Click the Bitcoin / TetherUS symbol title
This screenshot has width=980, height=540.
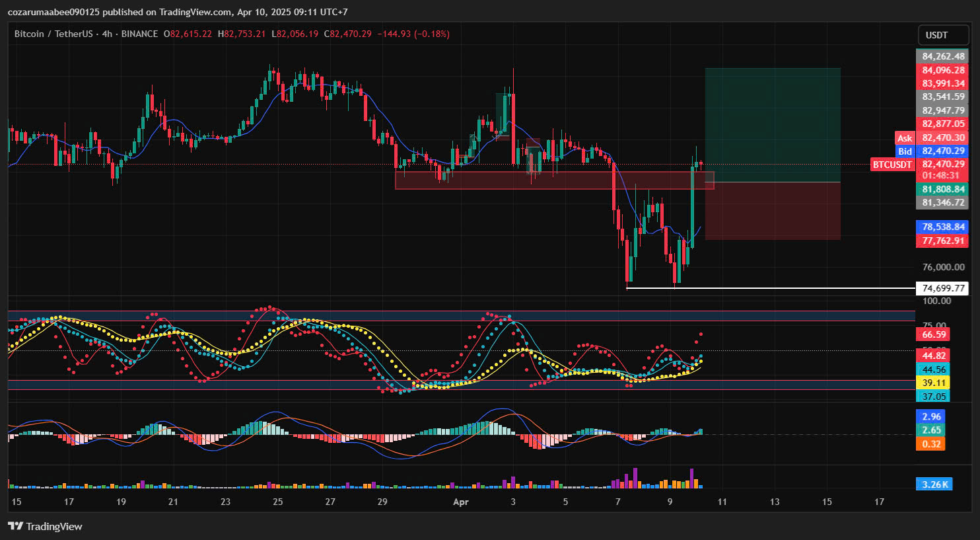[53, 34]
